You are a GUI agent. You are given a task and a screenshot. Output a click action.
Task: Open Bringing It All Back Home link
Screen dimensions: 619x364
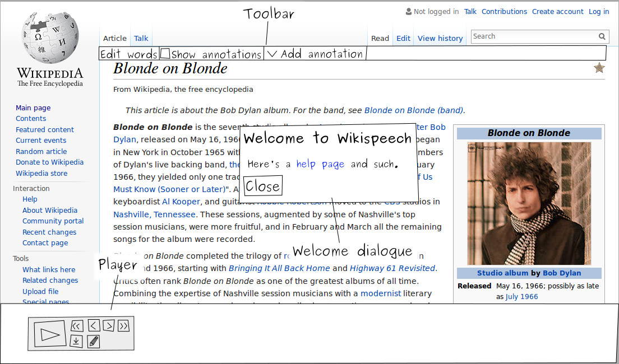[279, 268]
